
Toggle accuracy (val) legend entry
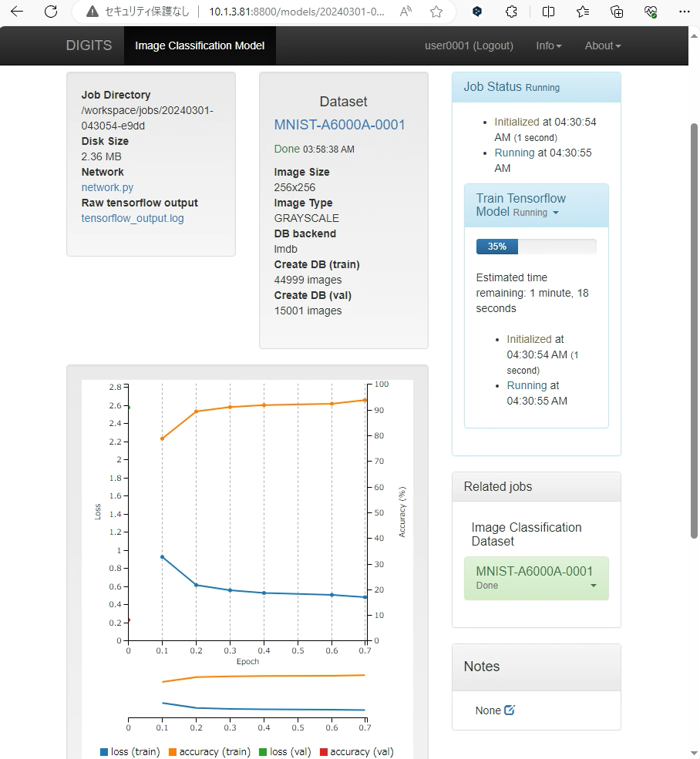point(355,751)
